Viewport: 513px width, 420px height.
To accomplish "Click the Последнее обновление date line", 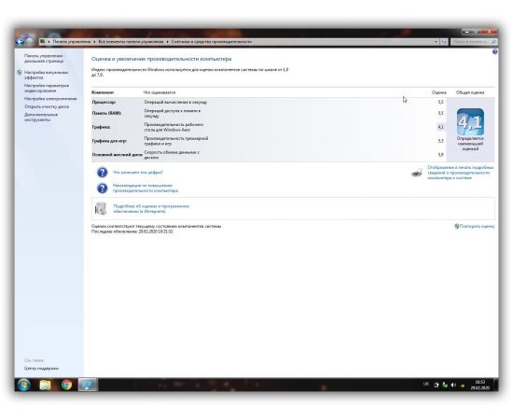I will (x=132, y=231).
